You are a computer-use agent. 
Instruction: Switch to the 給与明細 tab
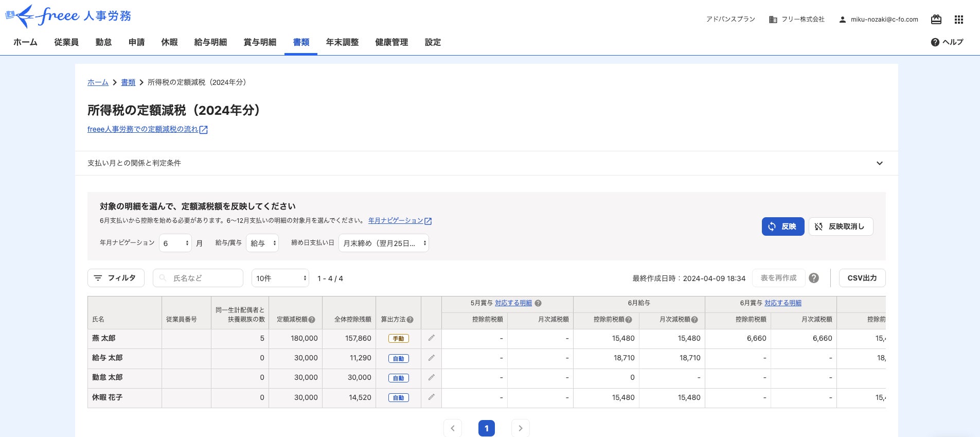point(210,42)
